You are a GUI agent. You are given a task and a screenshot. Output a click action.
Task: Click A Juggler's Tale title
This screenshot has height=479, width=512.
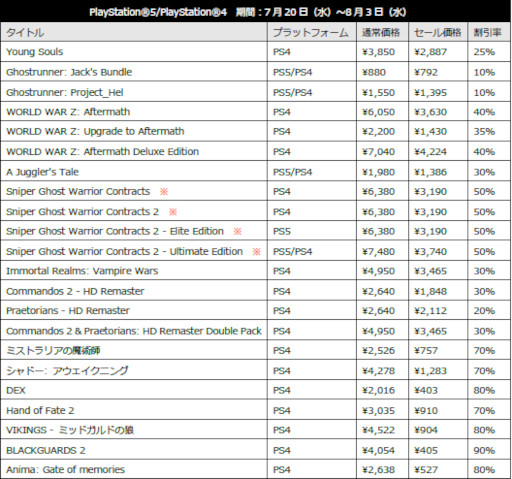pyautogui.click(x=42, y=172)
